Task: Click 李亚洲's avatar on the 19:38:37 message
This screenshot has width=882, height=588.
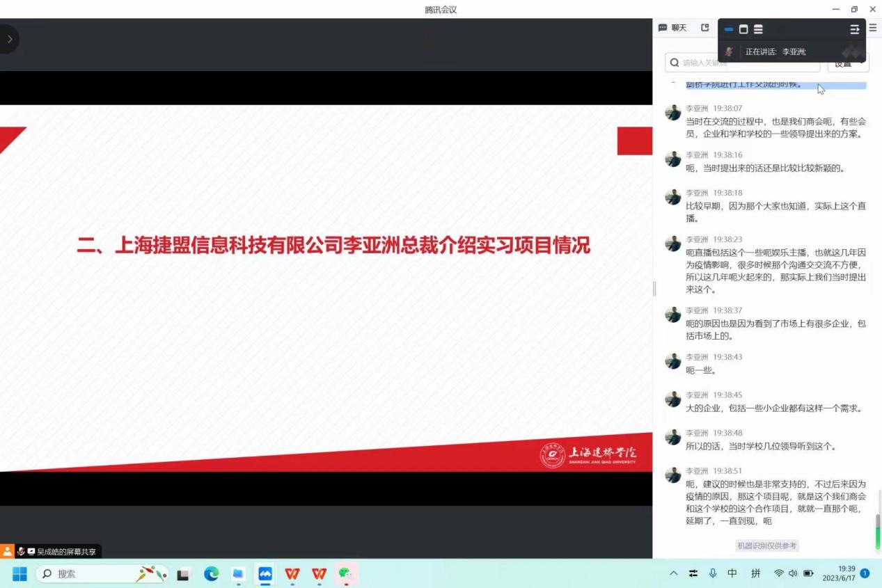Action: pyautogui.click(x=673, y=315)
